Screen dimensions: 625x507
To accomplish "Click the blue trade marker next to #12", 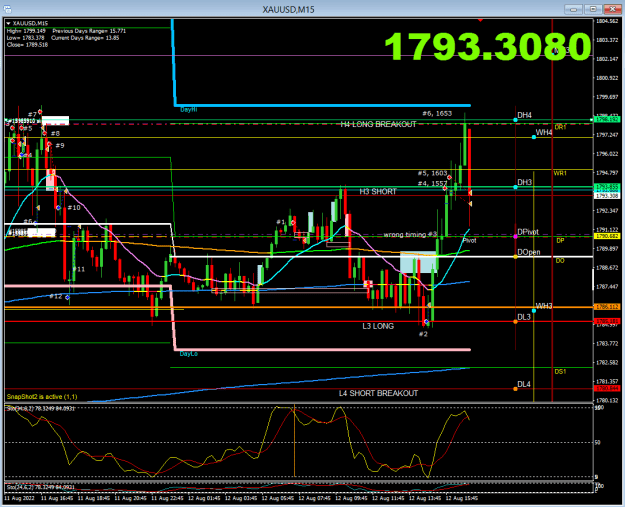I will [67, 297].
